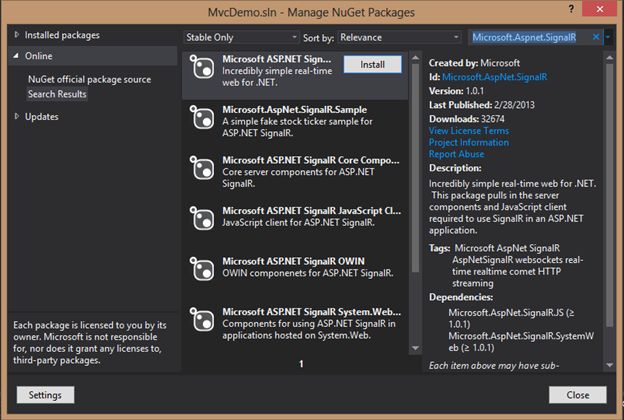This screenshot has width=624, height=420.
Task: Click the Settings button
Action: 45,395
